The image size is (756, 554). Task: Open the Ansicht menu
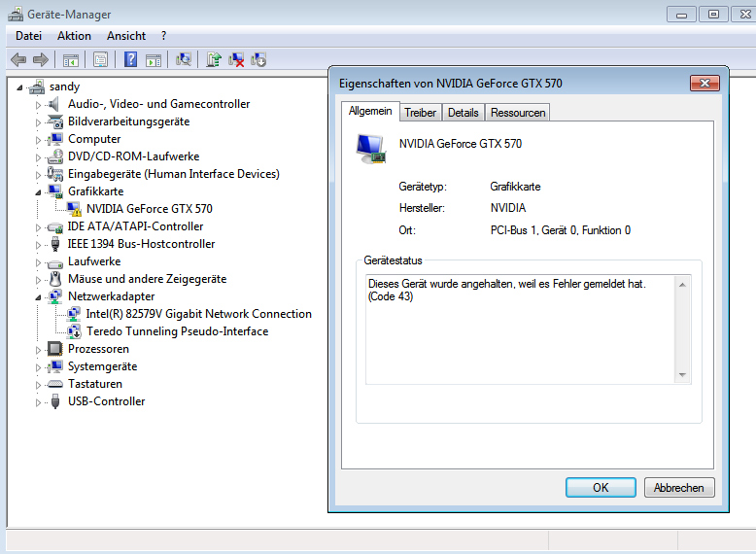[x=126, y=36]
